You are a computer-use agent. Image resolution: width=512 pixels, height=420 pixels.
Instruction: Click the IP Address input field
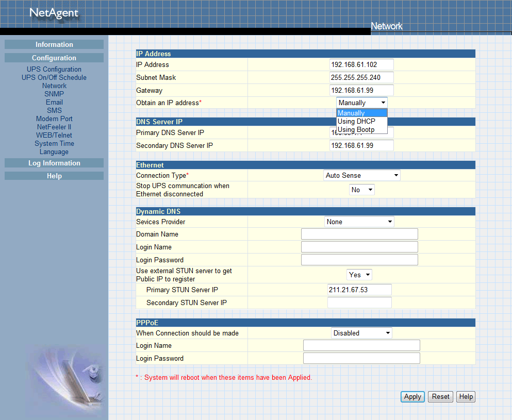[361, 64]
